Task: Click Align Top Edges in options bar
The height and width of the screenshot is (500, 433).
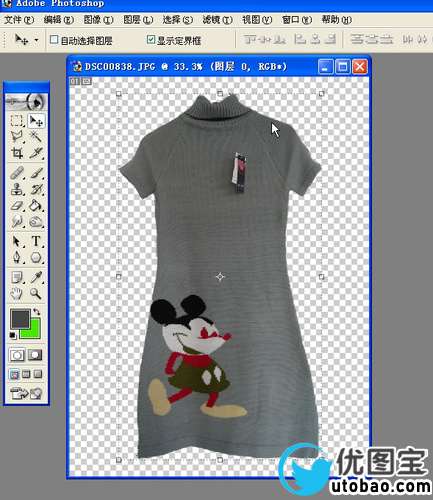Action: 250,40
